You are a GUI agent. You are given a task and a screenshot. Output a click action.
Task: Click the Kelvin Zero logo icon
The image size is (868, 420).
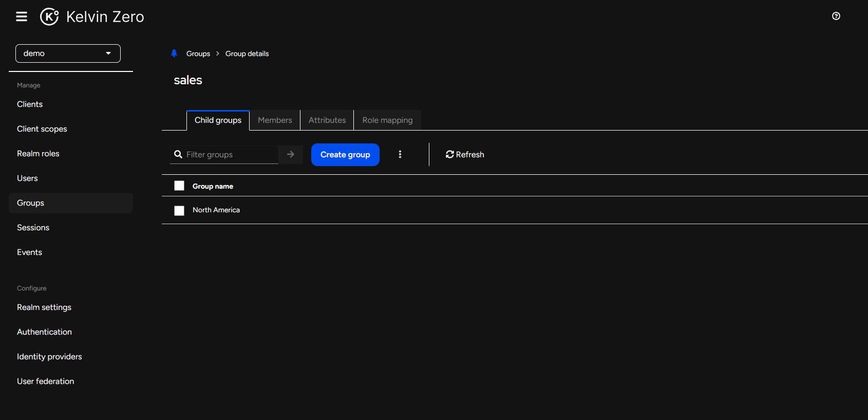pos(49,16)
